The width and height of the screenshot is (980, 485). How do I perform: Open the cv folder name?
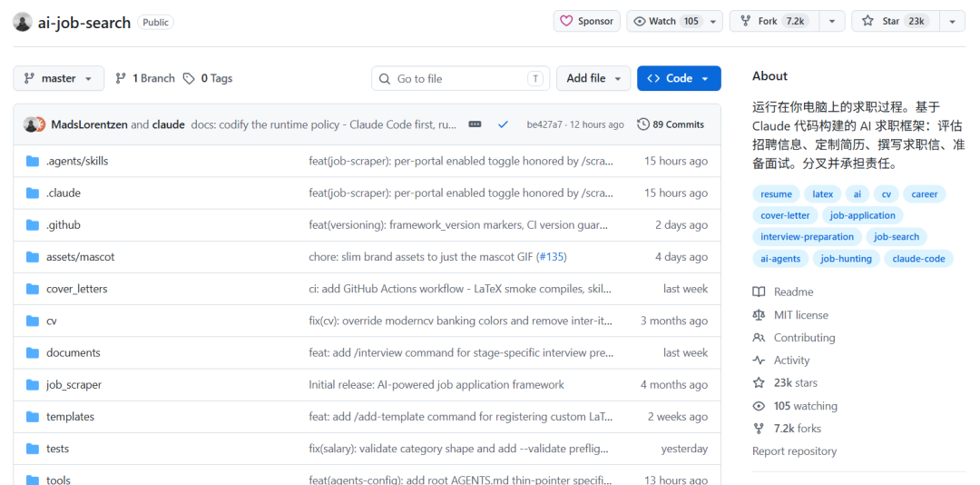[51, 321]
